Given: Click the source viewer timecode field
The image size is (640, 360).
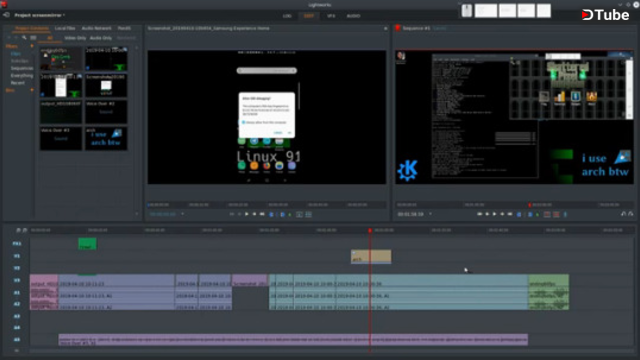Looking at the screenshot, I should click(163, 214).
